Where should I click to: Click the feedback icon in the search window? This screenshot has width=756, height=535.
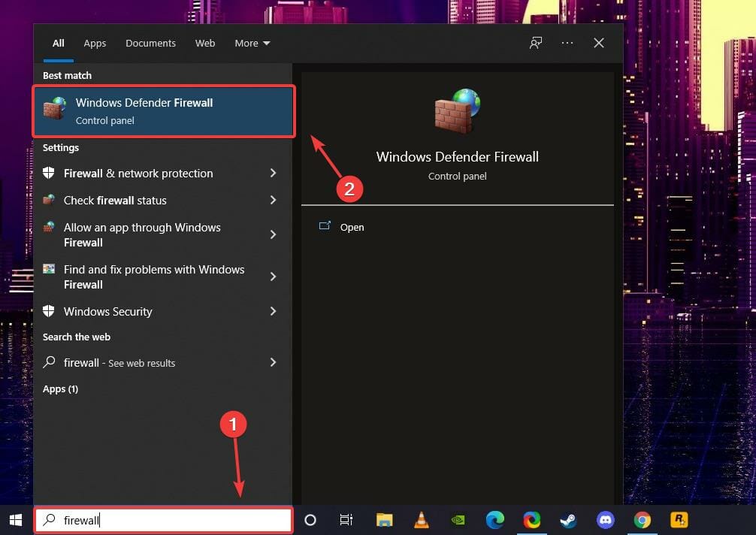pyautogui.click(x=535, y=43)
